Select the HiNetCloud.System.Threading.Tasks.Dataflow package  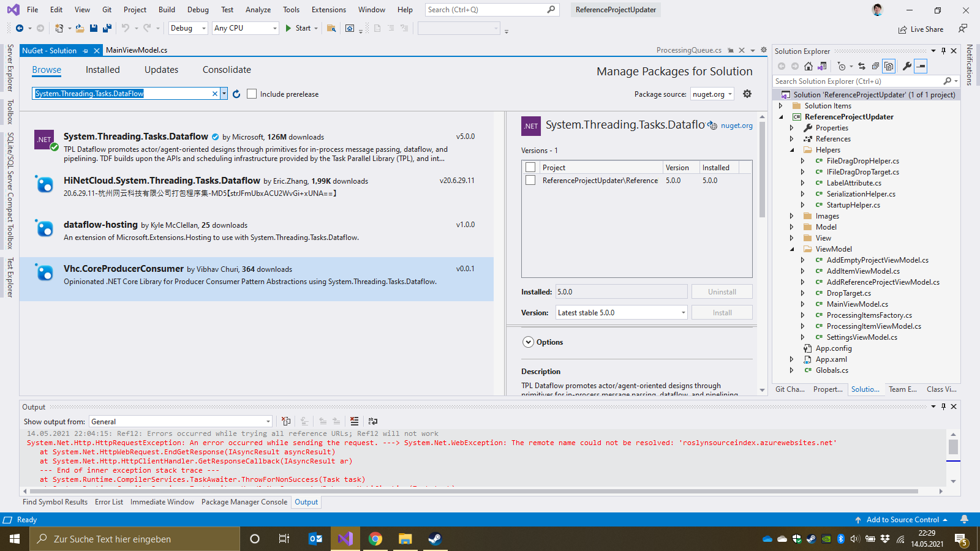point(257,190)
